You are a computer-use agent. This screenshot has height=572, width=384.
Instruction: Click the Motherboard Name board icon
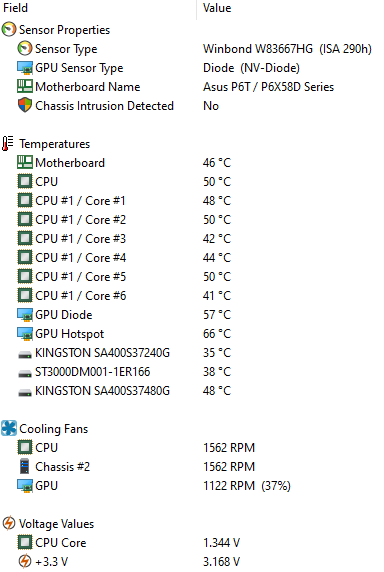point(25,86)
